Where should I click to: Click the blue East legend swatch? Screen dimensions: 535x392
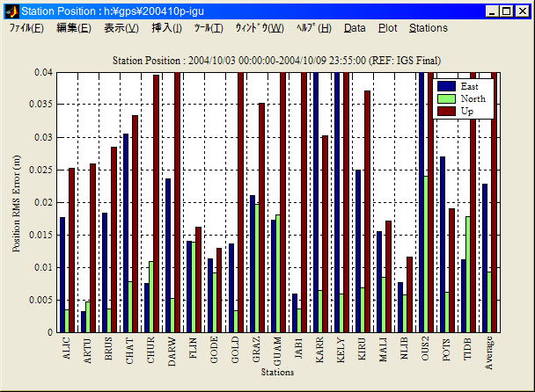(446, 86)
